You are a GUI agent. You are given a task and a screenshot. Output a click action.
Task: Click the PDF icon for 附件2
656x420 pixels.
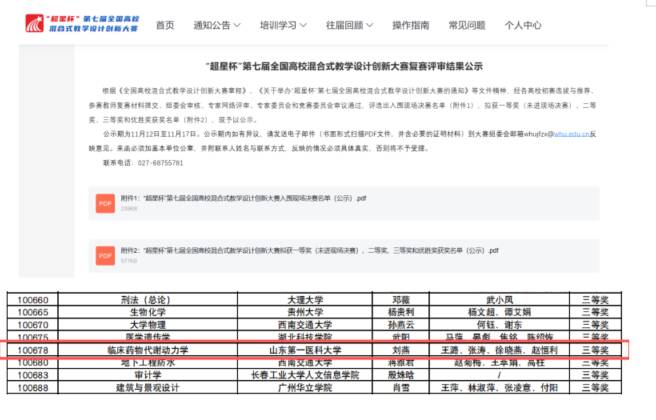105,257
